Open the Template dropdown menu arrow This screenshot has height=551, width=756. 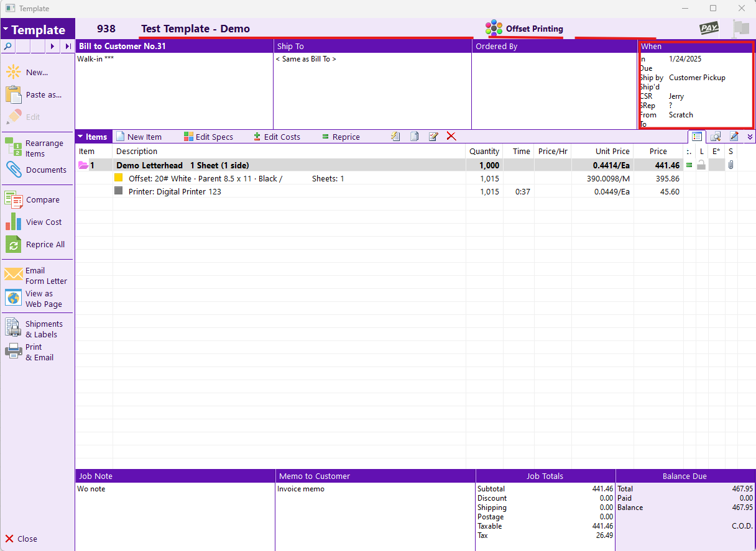(6, 29)
